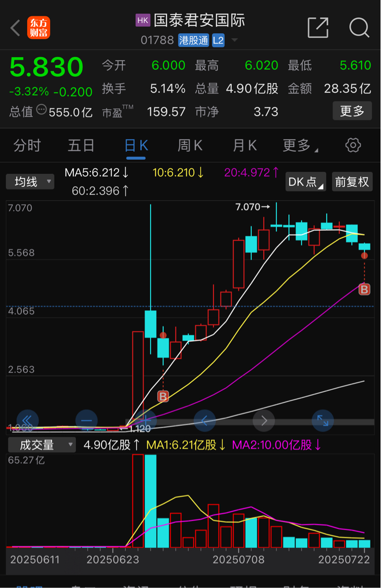
Task: Tap MA2:10.00亿股 volume label
Action: 276,445
